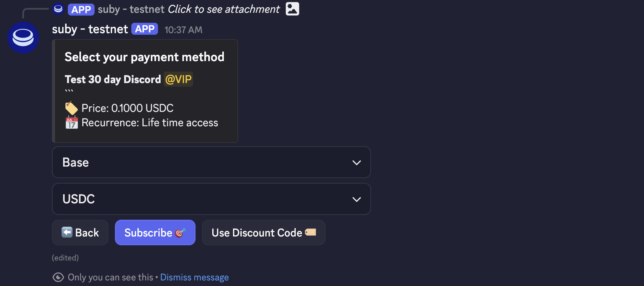This screenshot has width=644, height=286.
Task: Dismiss message via the blue link
Action: (x=194, y=277)
